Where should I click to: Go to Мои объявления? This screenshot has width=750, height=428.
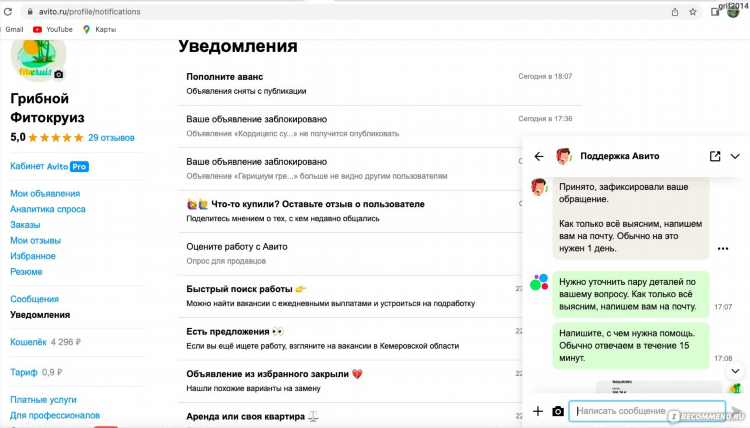pyautogui.click(x=45, y=194)
